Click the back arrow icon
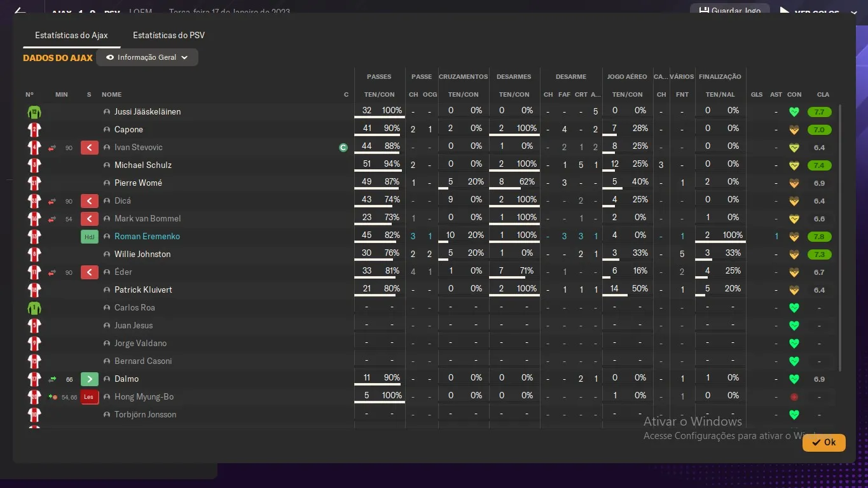 pyautogui.click(x=20, y=11)
